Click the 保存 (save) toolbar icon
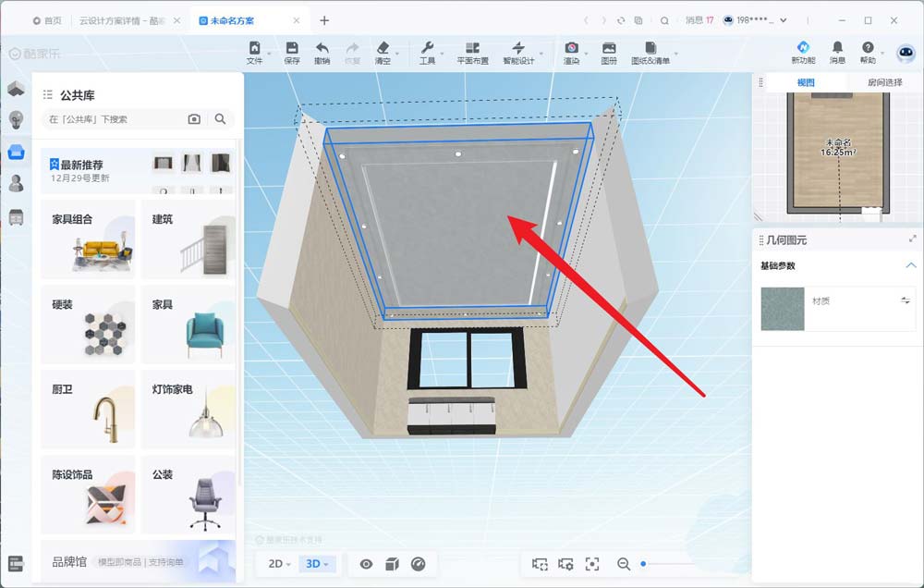 click(292, 53)
